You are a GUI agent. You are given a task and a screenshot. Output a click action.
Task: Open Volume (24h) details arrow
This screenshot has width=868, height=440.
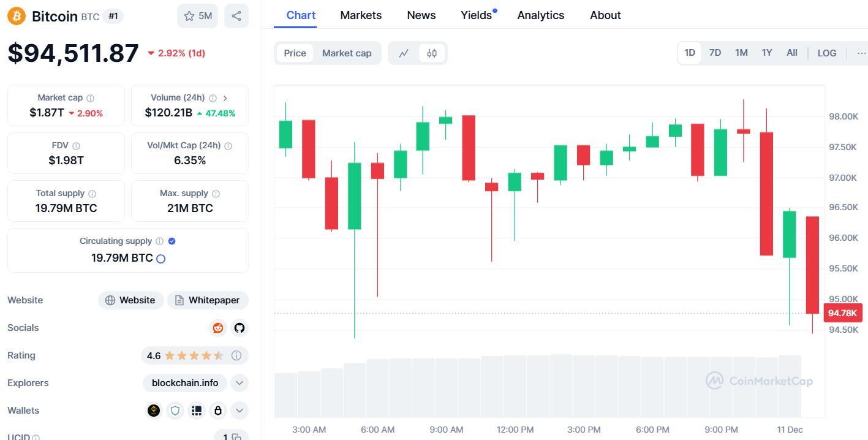225,98
